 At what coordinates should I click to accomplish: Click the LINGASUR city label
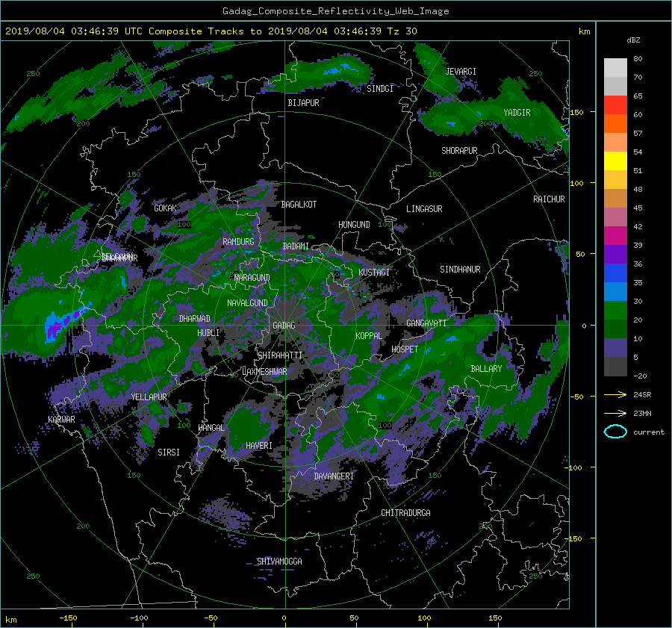pos(424,209)
